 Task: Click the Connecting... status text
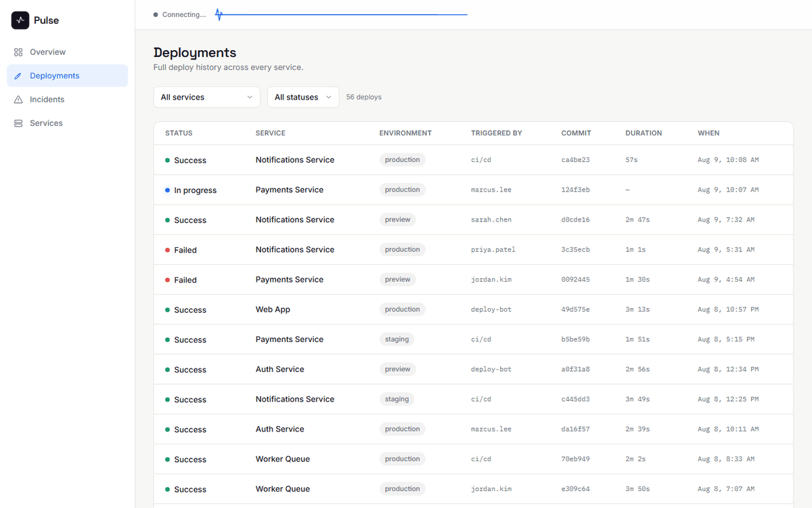click(x=184, y=15)
